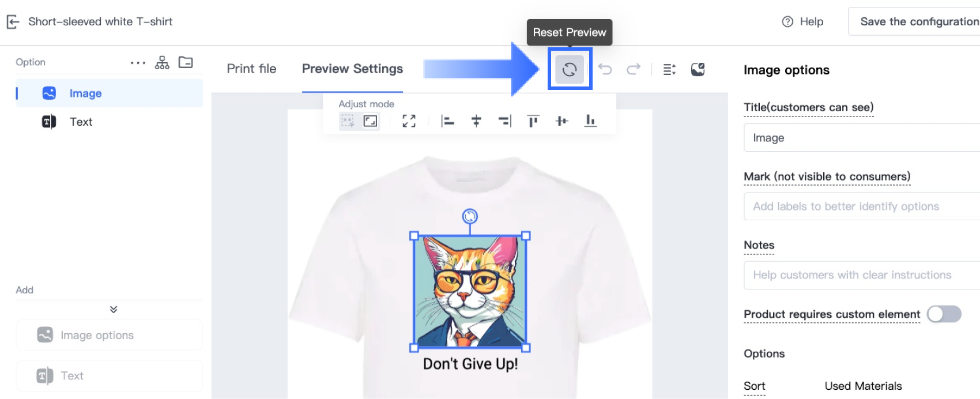Screen dimensions: 980x399
Task: Click the fit to fullscreen icon
Action: (409, 121)
